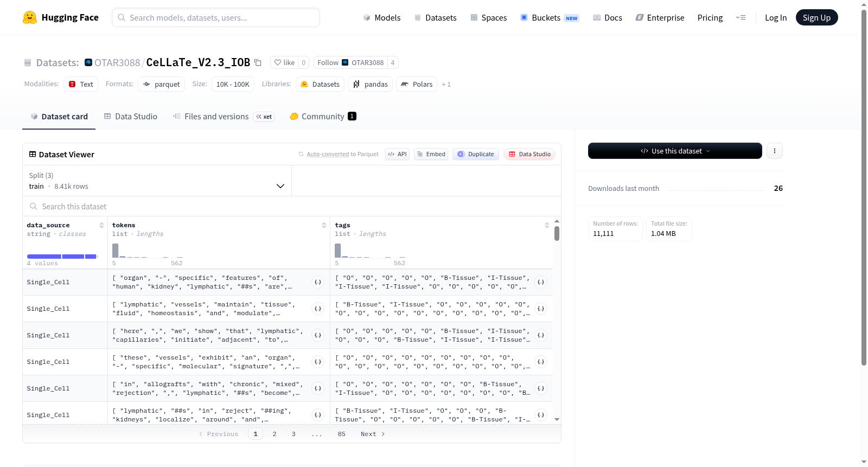Show additional libraries with +1
This screenshot has width=868, height=467.
pos(446,84)
